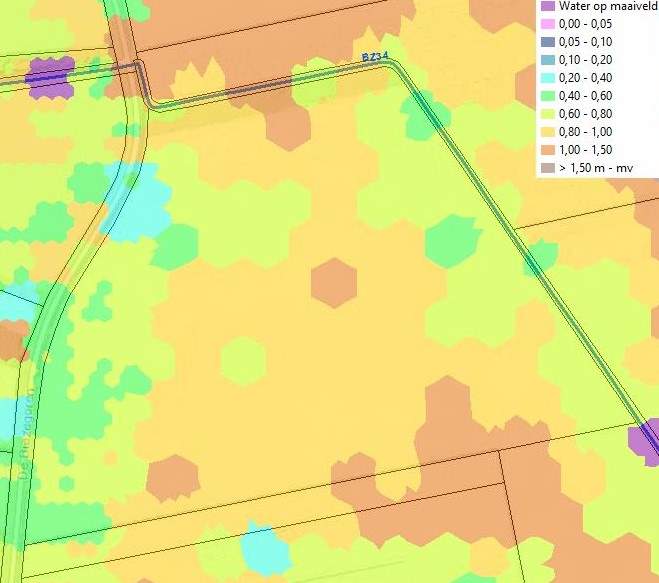Click the '> 1,50 m - mv' legend swatch
This screenshot has width=659, height=583.
548,168
